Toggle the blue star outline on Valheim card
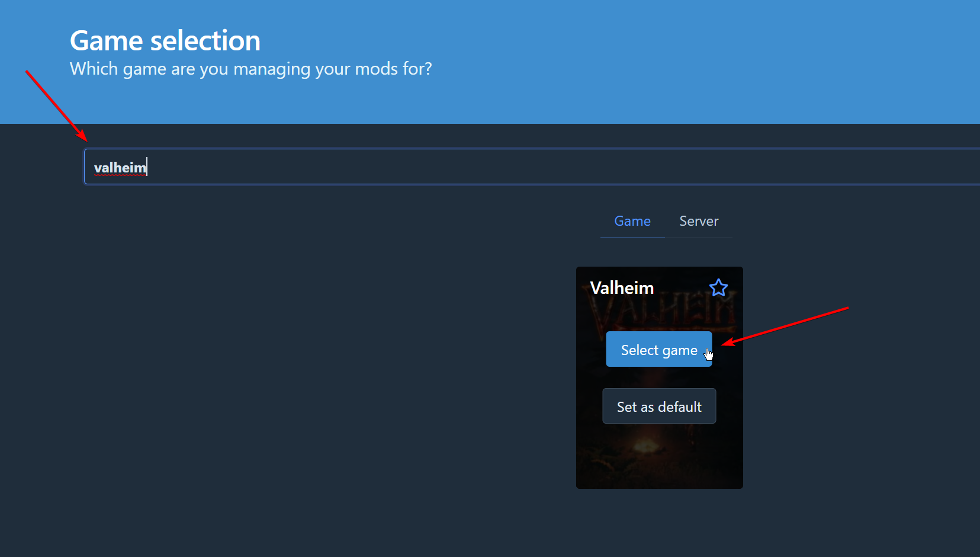This screenshot has height=557, width=980. click(x=718, y=287)
